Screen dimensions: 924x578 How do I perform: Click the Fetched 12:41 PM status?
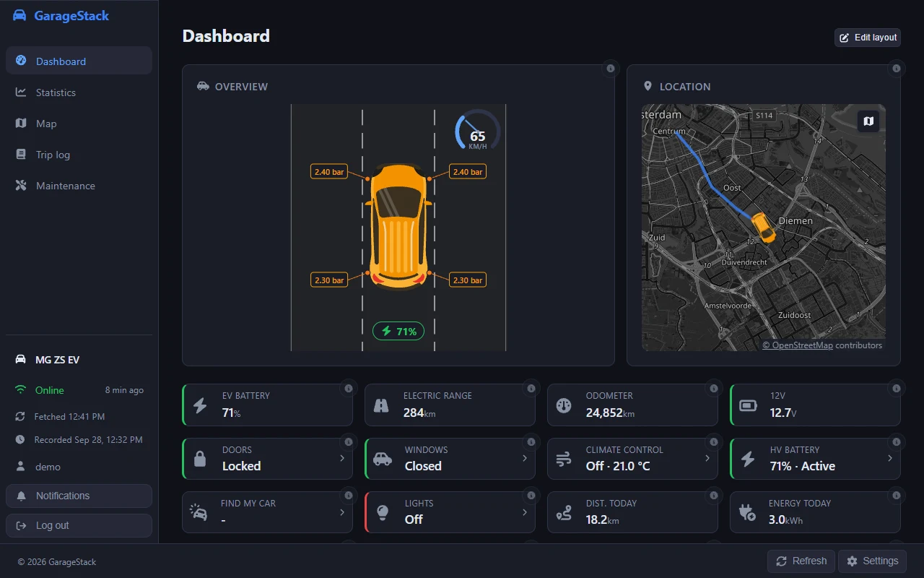(x=69, y=417)
